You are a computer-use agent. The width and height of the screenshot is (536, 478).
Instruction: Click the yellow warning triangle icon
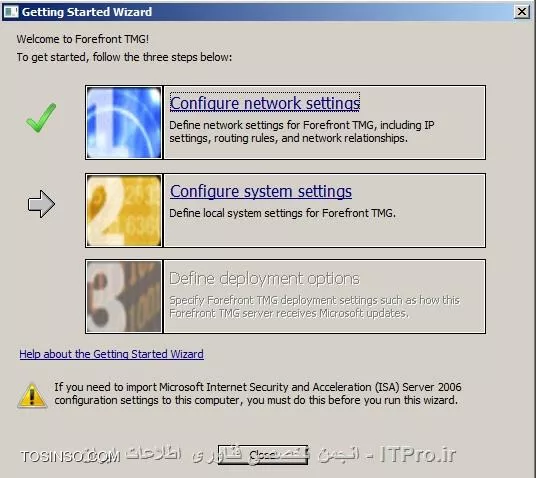[32, 396]
